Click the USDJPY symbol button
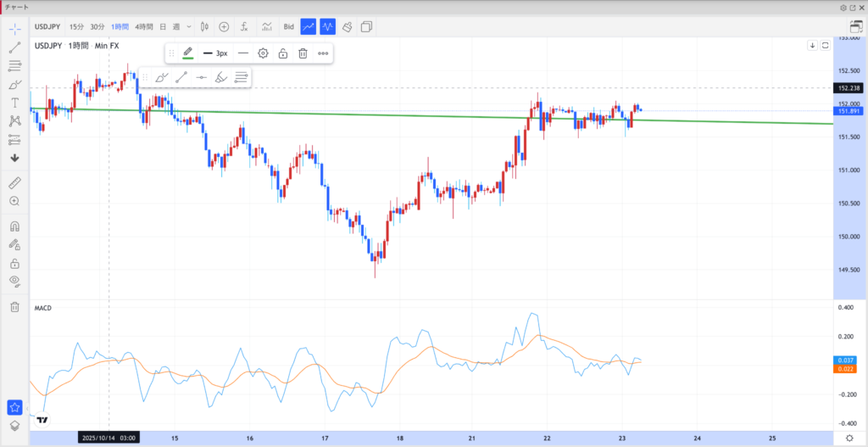 [47, 27]
